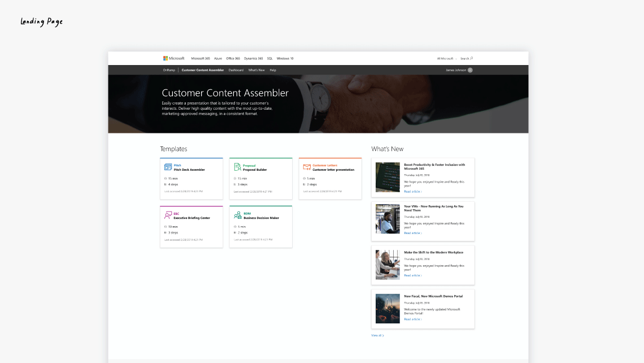Click headline "Make the Shift to the Modern Workplace"

[434, 252]
